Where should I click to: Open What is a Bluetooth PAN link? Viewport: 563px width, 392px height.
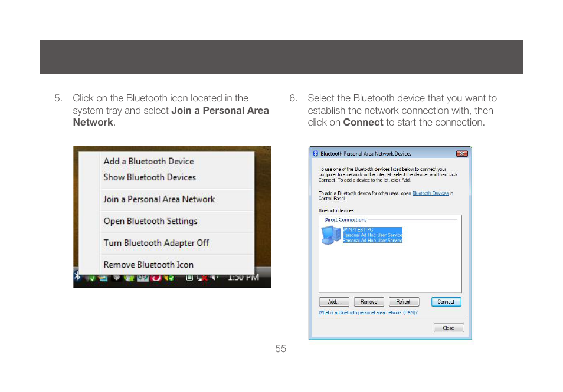[x=368, y=312]
